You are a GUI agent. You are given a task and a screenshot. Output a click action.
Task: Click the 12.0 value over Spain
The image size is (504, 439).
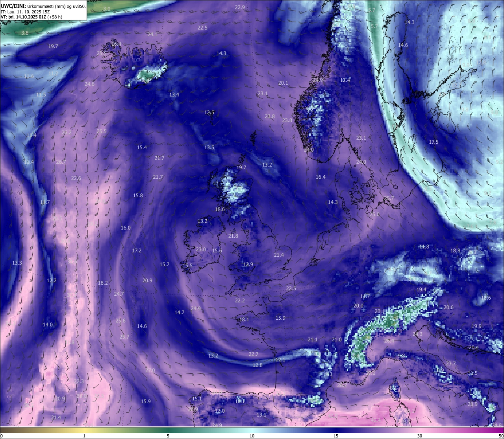click(220, 411)
